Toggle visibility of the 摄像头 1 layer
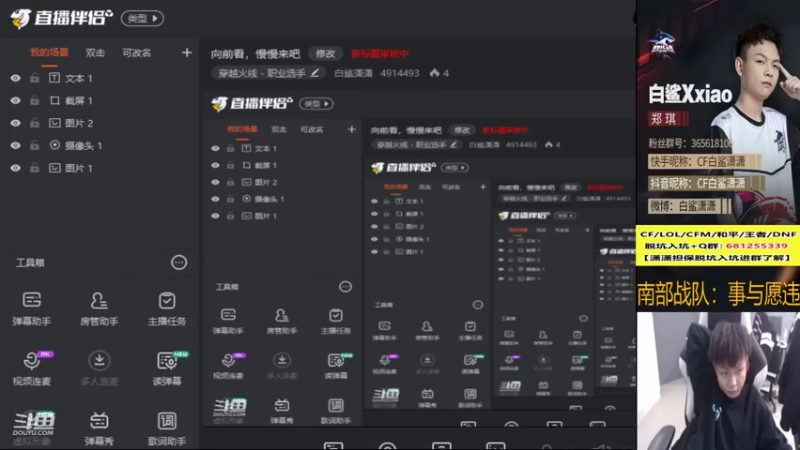The width and height of the screenshot is (800, 450). click(16, 145)
